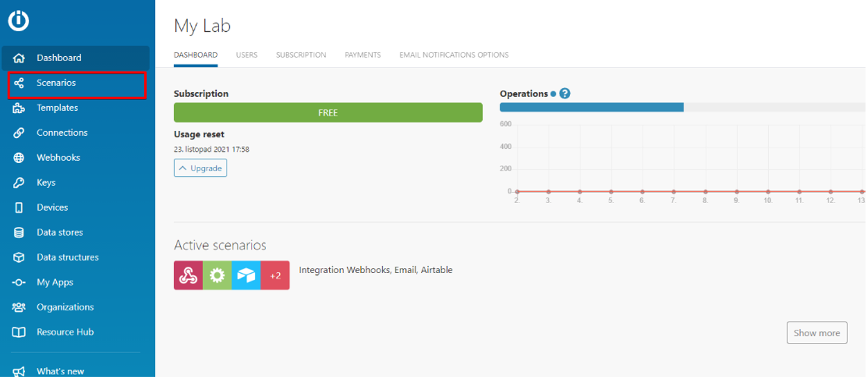Switch to the Users tab
The height and width of the screenshot is (378, 868).
coord(247,55)
